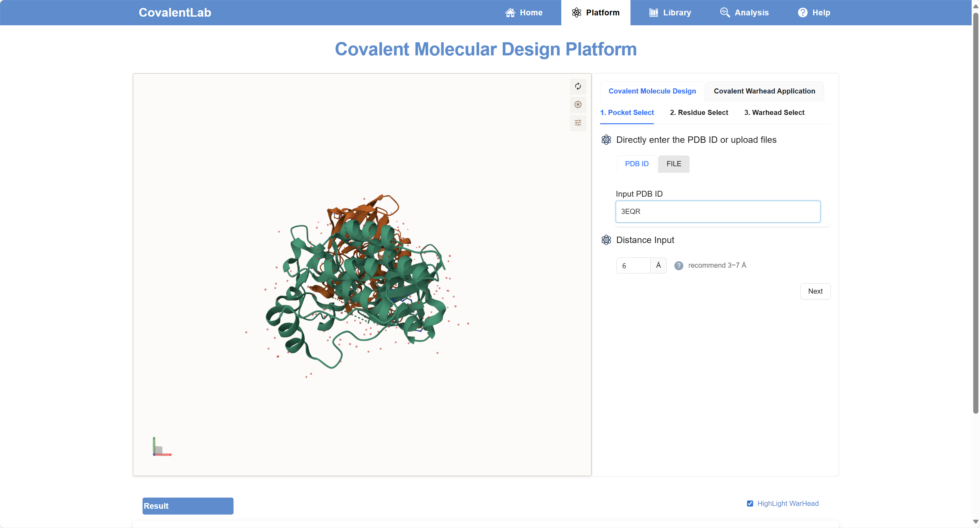Open the Covalent Warhead Application tab
This screenshot has width=980, height=528.
[764, 91]
